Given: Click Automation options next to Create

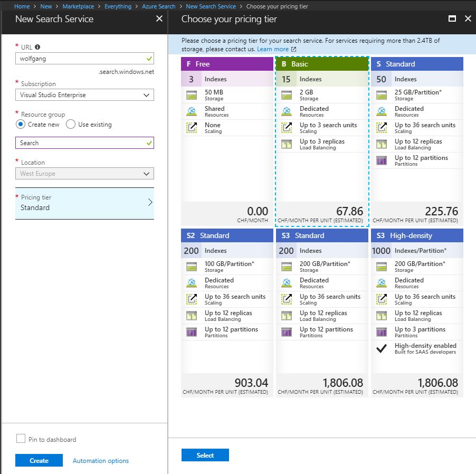Looking at the screenshot, I should click(x=100, y=460).
